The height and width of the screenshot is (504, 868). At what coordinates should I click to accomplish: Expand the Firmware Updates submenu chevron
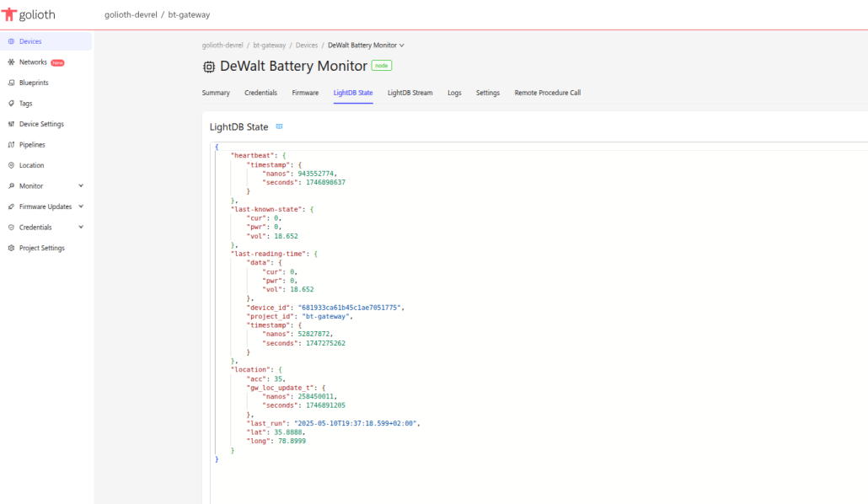click(81, 206)
